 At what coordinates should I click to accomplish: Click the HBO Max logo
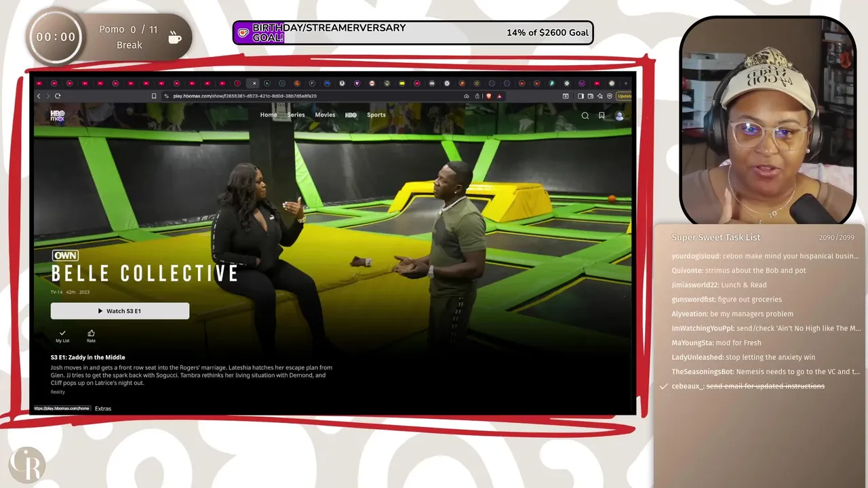pos(58,116)
